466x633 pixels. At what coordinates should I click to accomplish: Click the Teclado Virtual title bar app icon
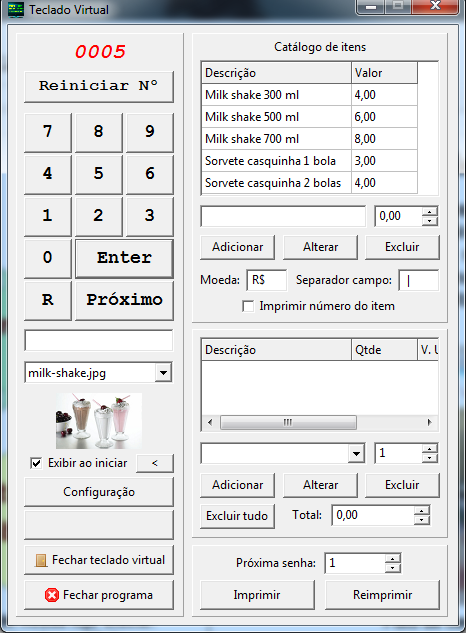point(16,10)
